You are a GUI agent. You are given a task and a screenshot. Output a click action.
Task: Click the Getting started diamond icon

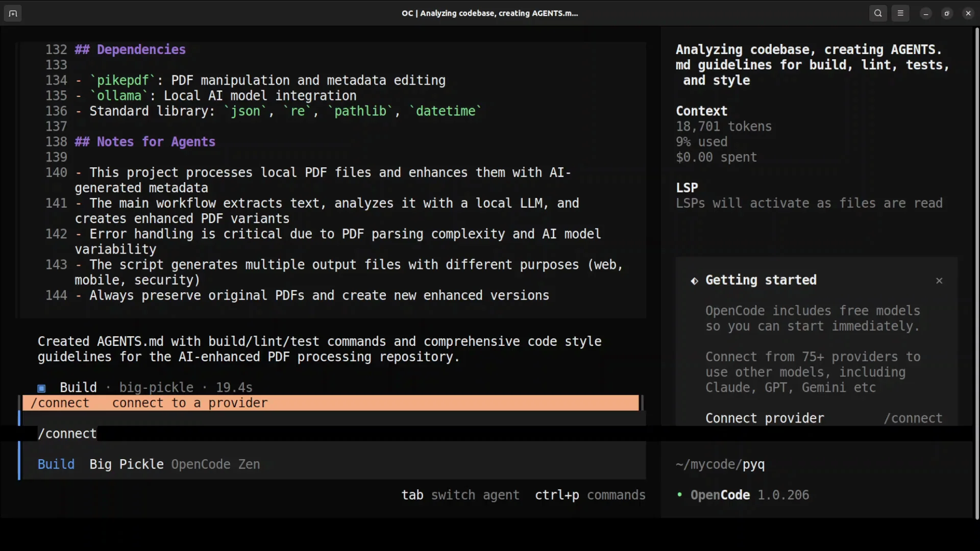[x=694, y=281]
